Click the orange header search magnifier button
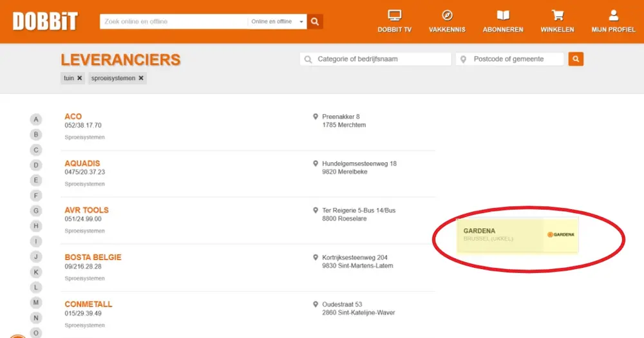This screenshot has width=644, height=338. (x=315, y=21)
